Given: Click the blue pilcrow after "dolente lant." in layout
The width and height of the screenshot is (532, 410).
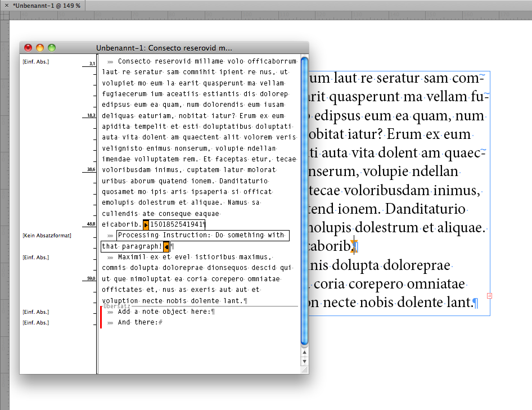Looking at the screenshot, I should 474,303.
